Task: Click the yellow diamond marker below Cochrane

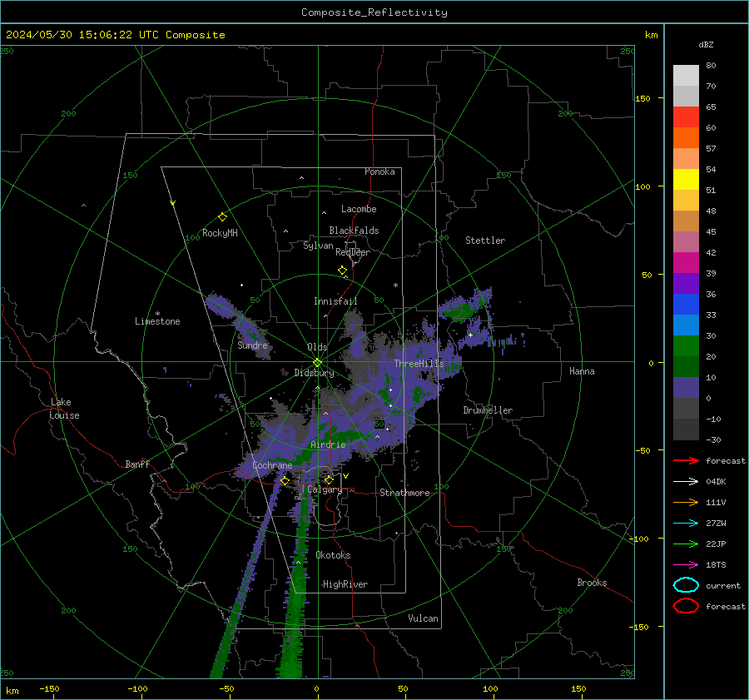Action: tap(285, 480)
